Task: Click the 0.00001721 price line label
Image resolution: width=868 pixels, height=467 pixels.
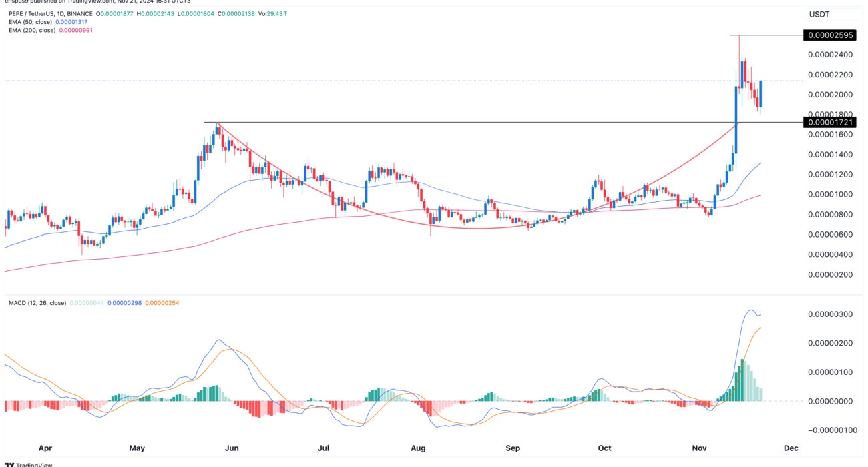Action: [x=829, y=122]
